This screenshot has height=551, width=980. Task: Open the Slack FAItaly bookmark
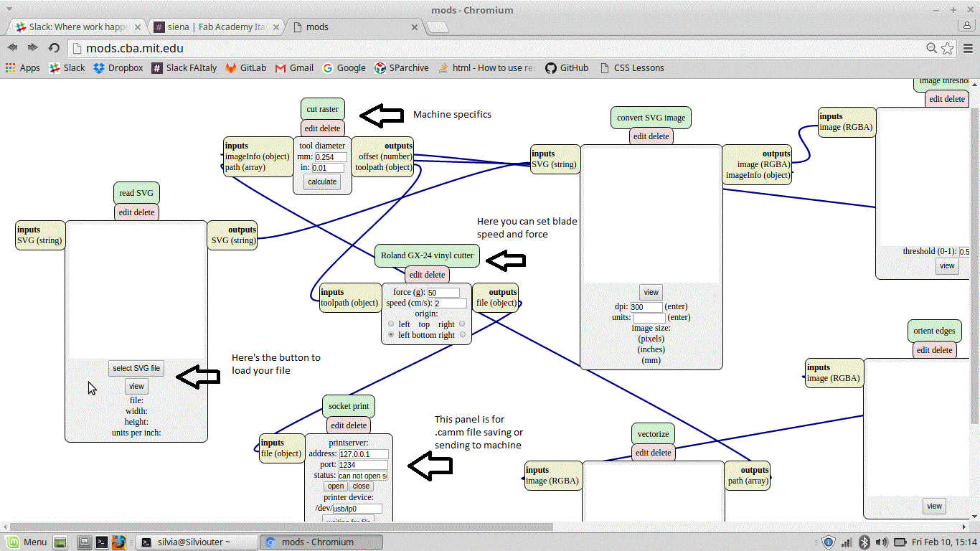(184, 68)
